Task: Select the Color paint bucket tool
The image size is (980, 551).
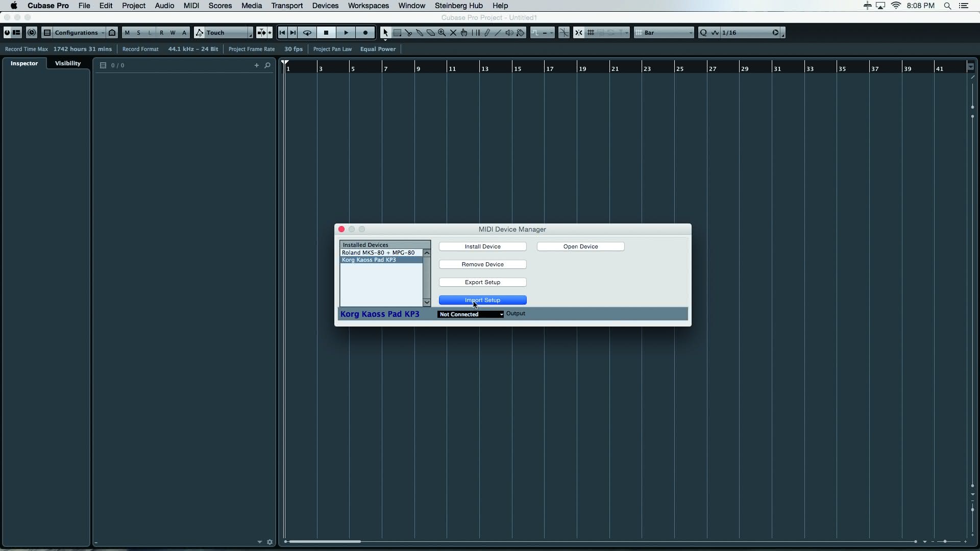Action: tap(521, 33)
